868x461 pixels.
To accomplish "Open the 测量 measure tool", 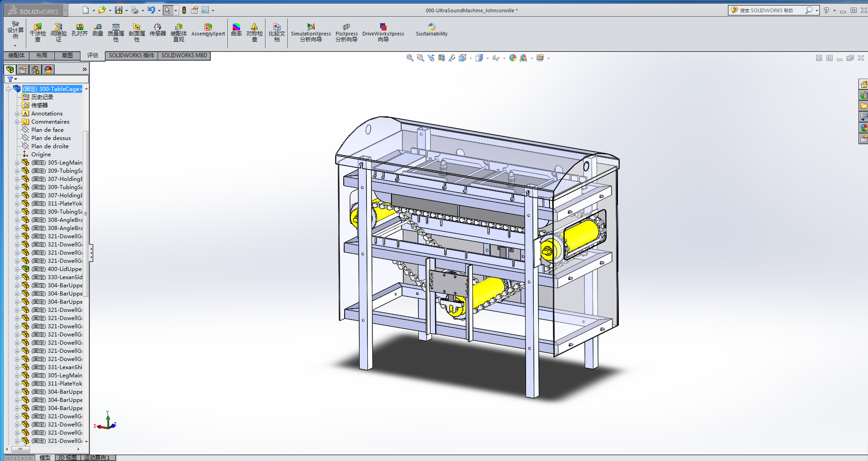I will coord(98,30).
